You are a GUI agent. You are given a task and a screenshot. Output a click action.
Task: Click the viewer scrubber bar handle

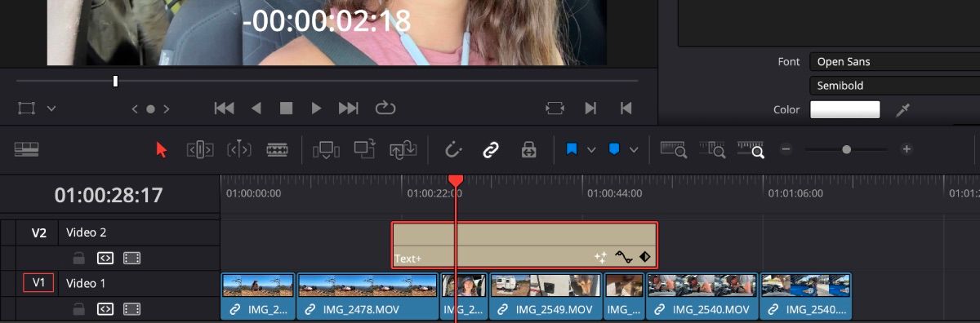click(115, 81)
